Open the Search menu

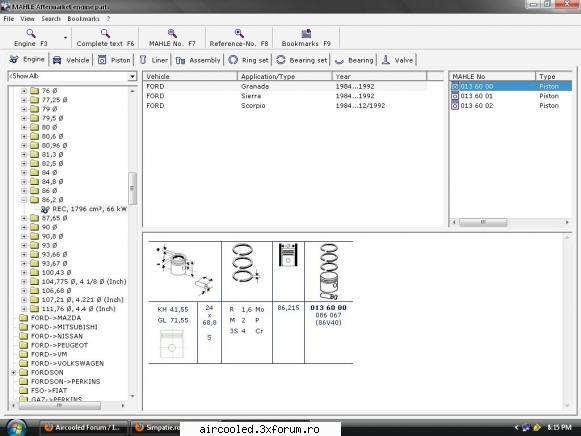[51, 19]
